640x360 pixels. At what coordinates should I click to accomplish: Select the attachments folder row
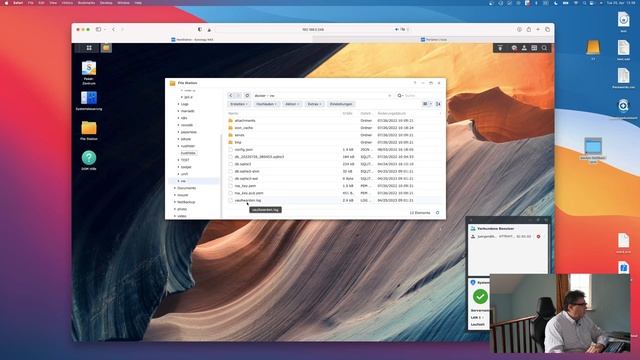point(334,120)
